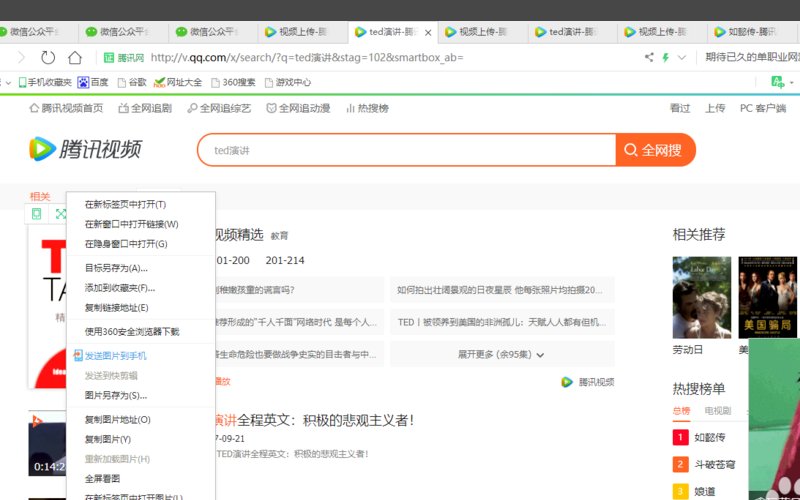Click the 腾讯视频 source label
Image resolution: width=800 pixels, height=500 pixels.
tap(588, 382)
